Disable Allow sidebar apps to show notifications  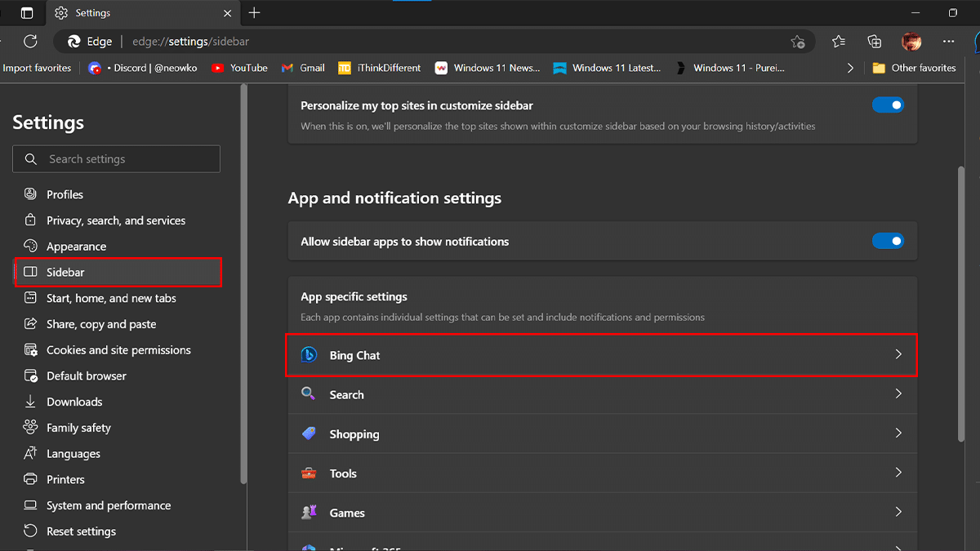coord(888,242)
